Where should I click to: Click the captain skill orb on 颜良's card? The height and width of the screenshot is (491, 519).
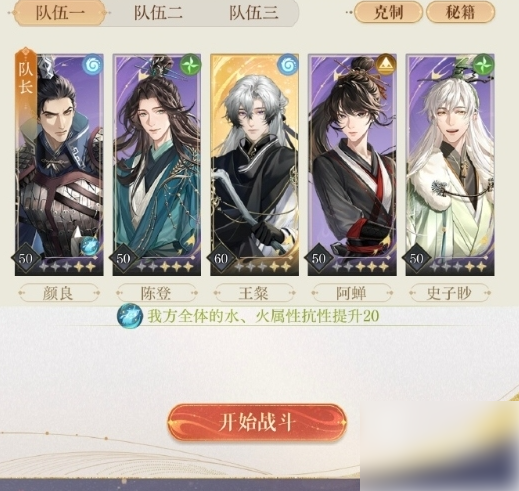[89, 246]
